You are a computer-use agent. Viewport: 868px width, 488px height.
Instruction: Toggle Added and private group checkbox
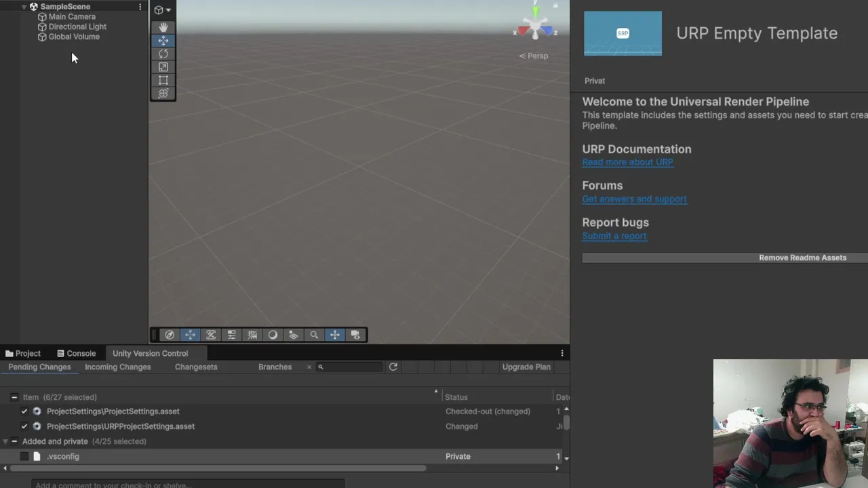point(14,441)
